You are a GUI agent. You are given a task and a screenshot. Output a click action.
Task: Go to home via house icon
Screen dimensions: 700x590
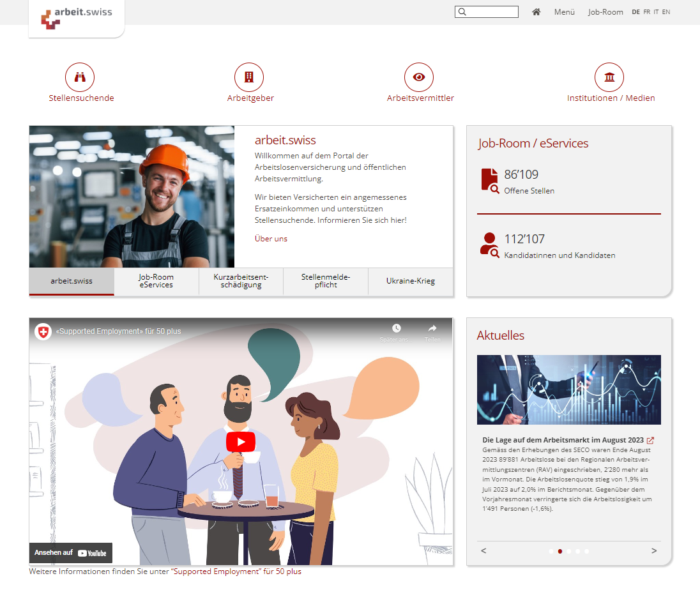[x=536, y=12]
